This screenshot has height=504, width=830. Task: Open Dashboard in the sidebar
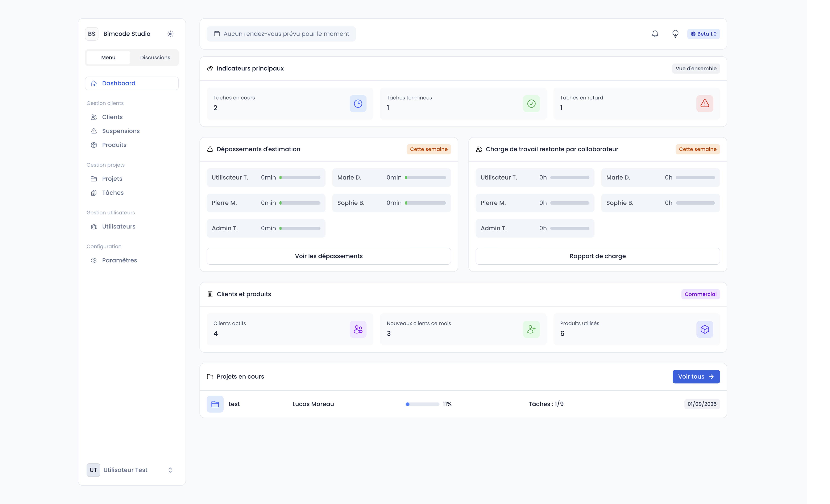[132, 83]
